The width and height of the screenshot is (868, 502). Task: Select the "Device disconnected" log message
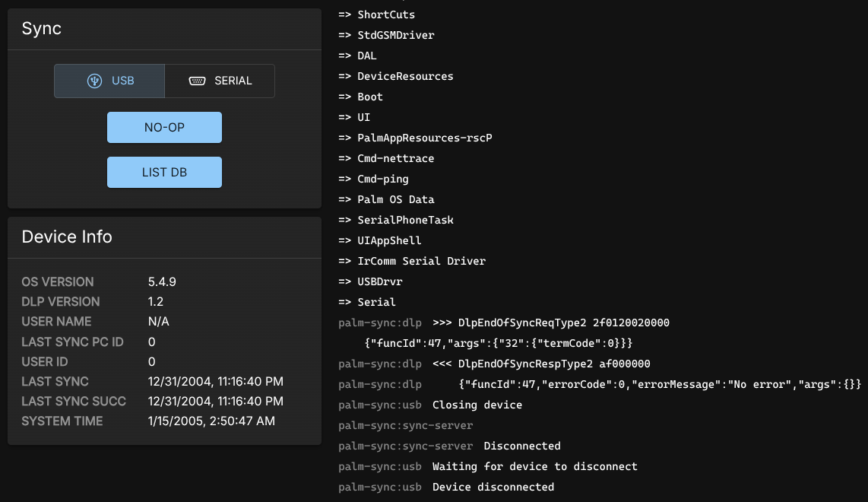[x=493, y=487]
